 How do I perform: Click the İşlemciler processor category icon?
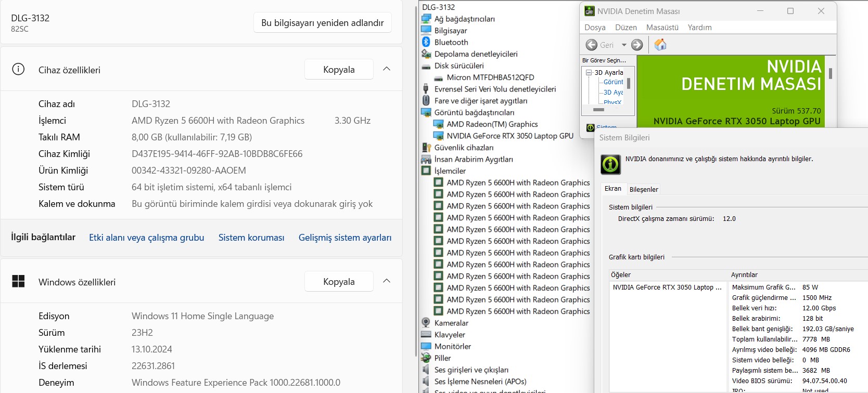tap(426, 171)
